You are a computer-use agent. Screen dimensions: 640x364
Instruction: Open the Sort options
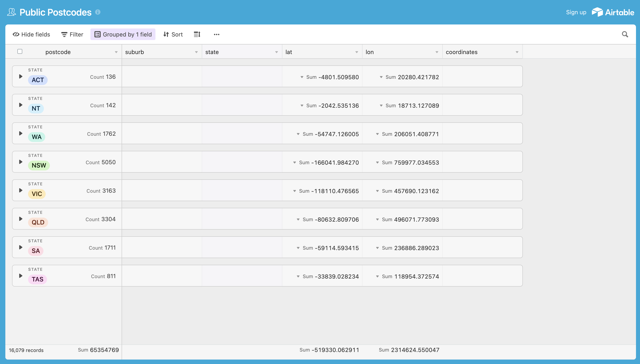coord(173,34)
